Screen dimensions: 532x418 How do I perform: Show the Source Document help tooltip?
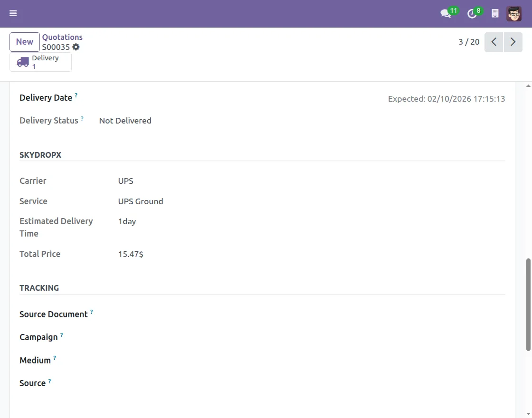91,311
